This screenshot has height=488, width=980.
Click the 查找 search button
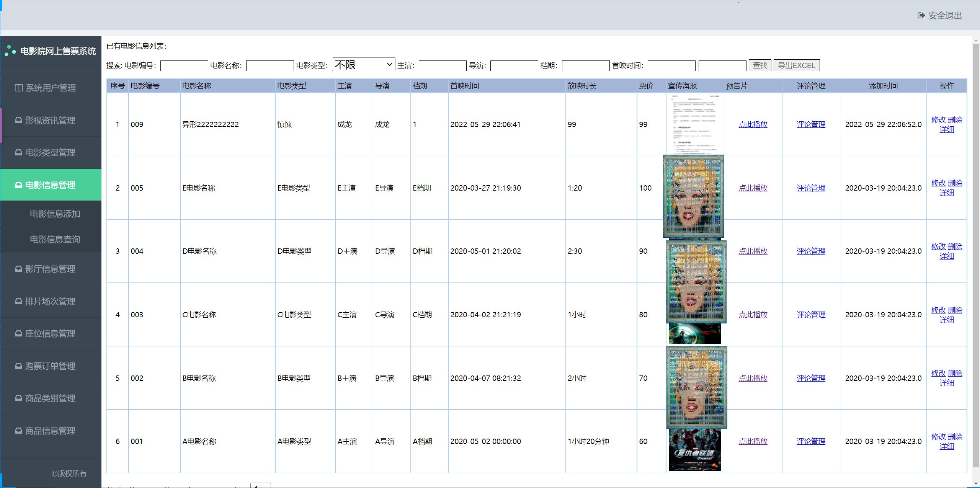759,65
